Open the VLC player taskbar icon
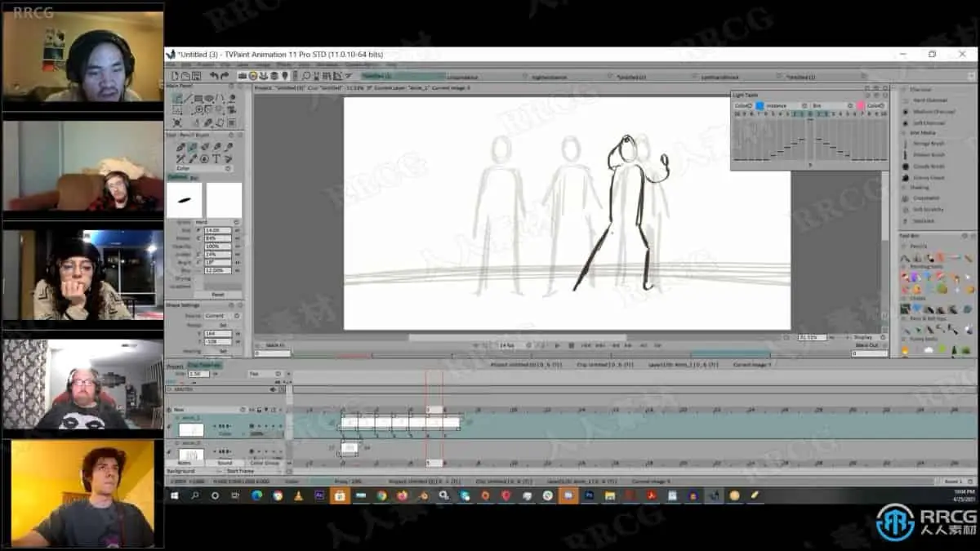Image resolution: width=980 pixels, height=551 pixels. (x=298, y=495)
